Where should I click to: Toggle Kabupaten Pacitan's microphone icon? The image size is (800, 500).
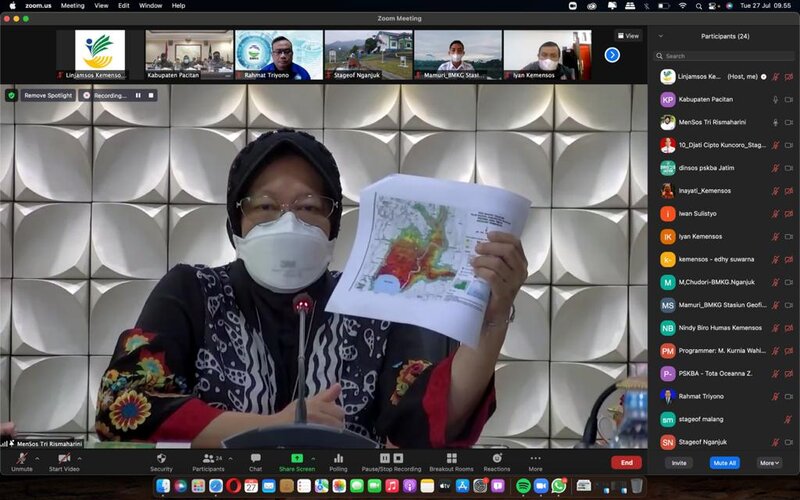coord(775,99)
